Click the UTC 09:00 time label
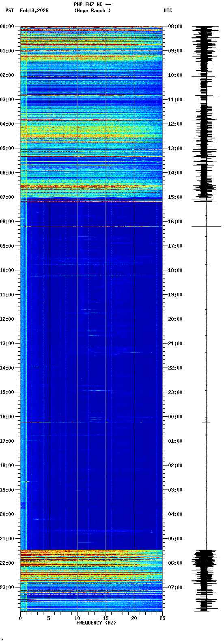 pos(175,51)
